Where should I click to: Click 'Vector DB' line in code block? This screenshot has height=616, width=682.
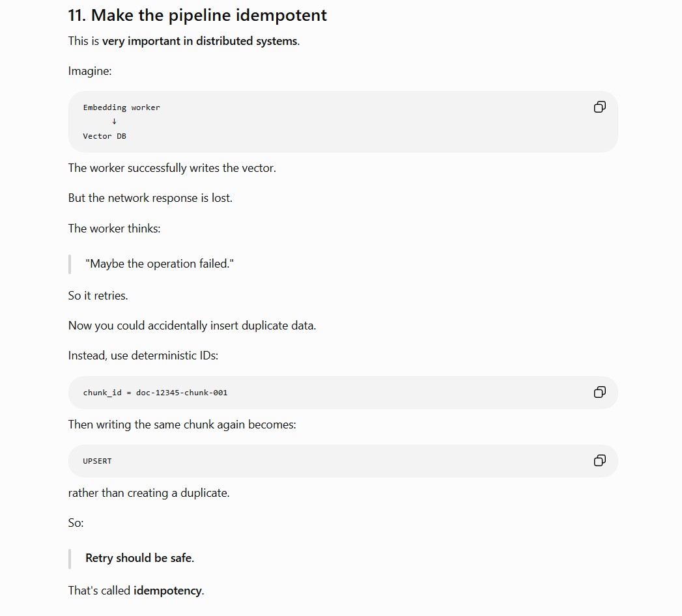tap(104, 136)
